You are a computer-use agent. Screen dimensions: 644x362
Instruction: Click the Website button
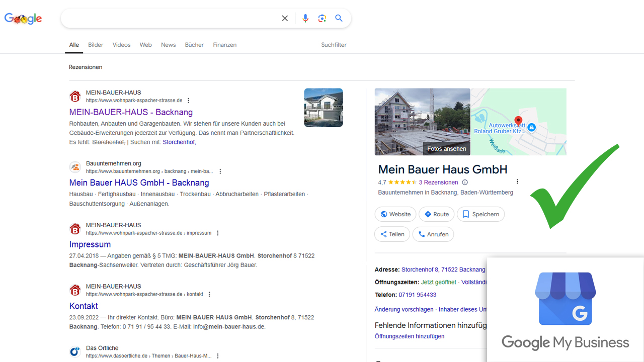pyautogui.click(x=395, y=214)
